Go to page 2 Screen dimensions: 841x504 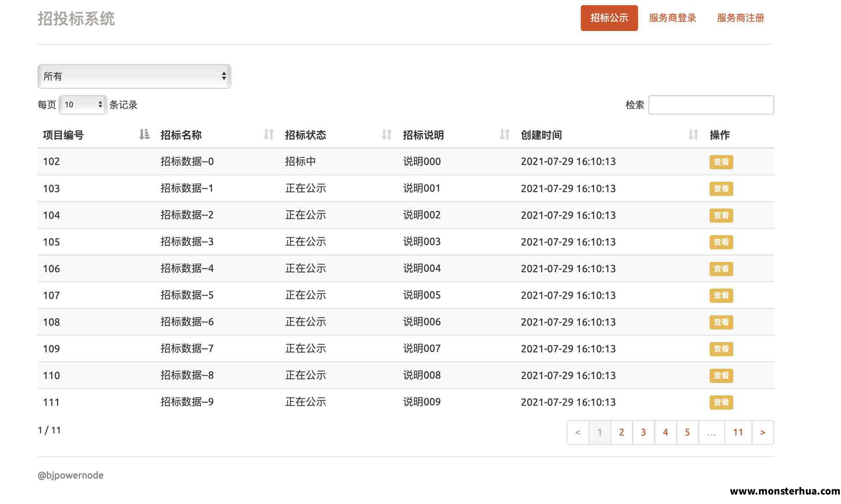pyautogui.click(x=622, y=432)
